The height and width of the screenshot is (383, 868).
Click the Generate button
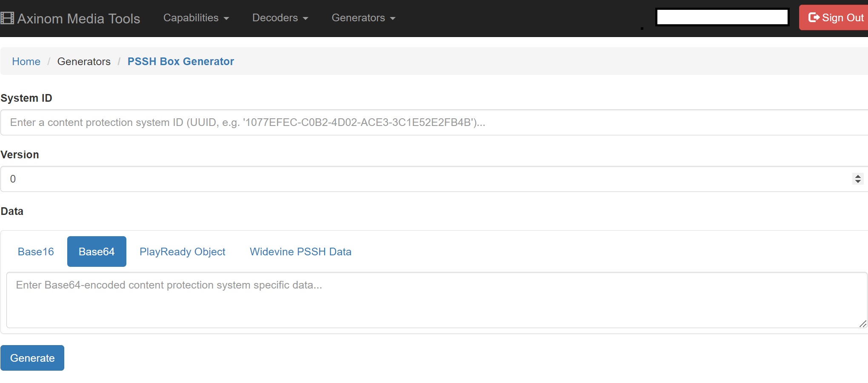point(32,358)
